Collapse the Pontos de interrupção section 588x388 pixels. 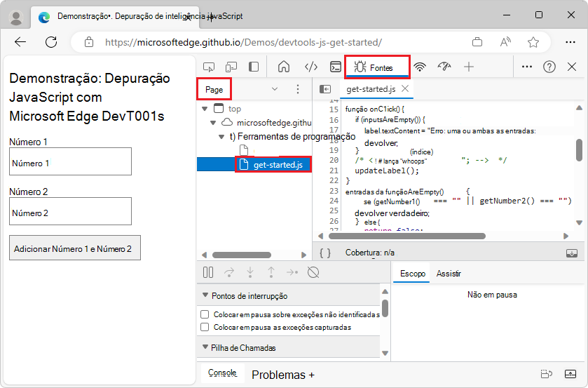[x=205, y=296]
